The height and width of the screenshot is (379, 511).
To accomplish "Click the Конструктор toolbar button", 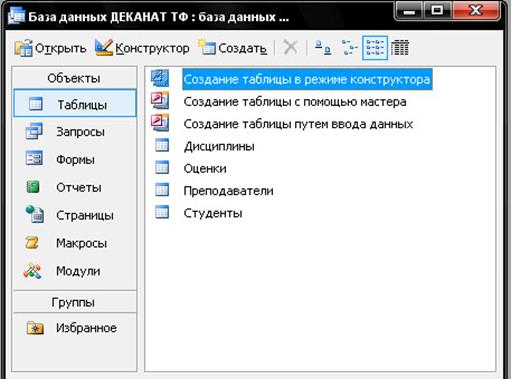I will 142,48.
